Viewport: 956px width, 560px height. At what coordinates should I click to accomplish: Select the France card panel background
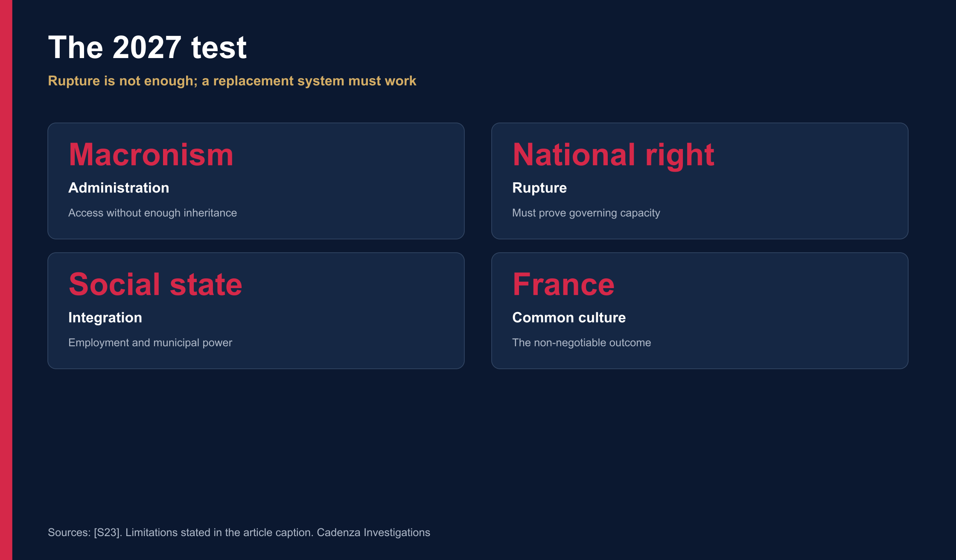pyautogui.click(x=700, y=311)
